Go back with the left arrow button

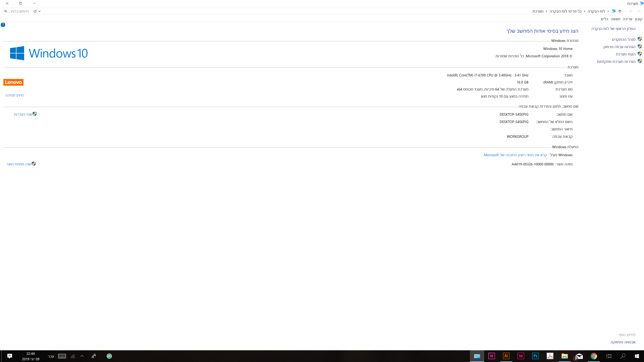[631, 11]
